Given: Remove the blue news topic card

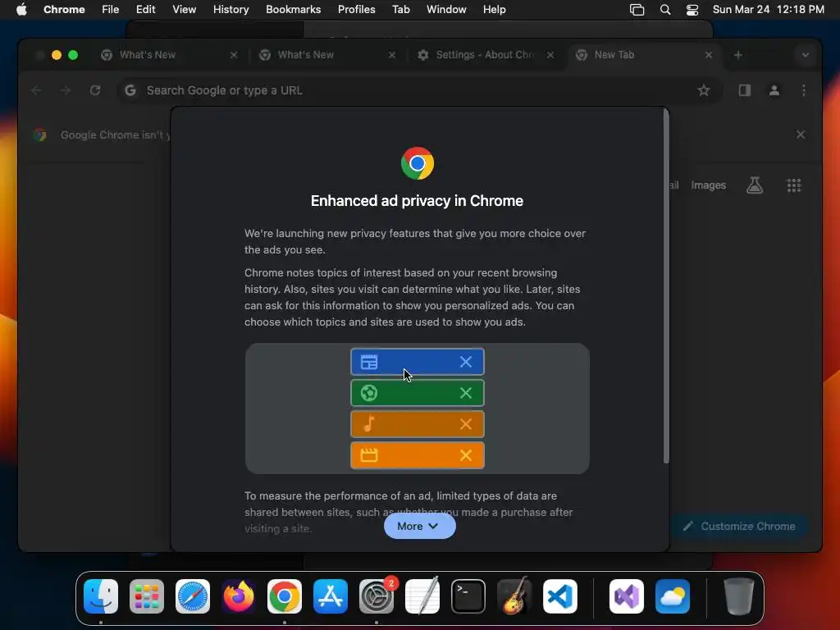Looking at the screenshot, I should 466,362.
